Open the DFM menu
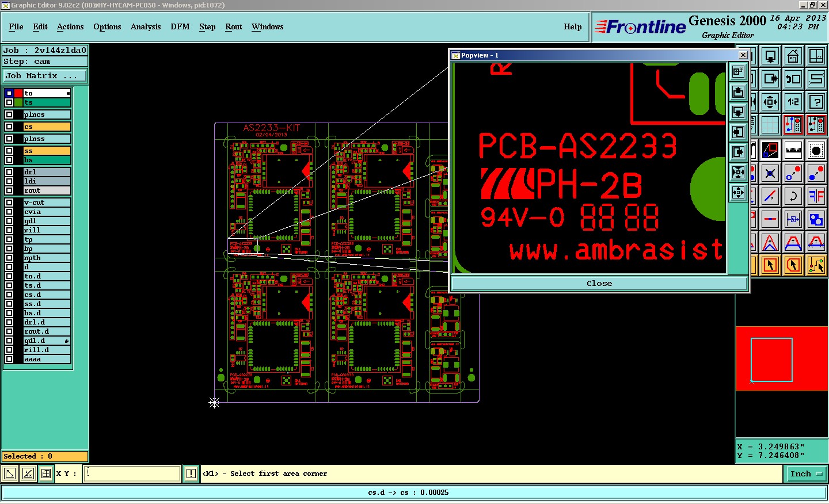Screen dimensions: 829x504 coord(180,27)
